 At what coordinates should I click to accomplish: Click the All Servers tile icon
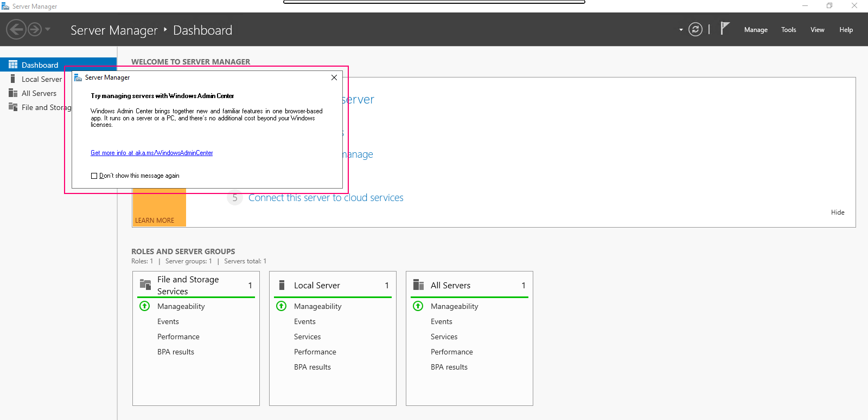pyautogui.click(x=418, y=285)
